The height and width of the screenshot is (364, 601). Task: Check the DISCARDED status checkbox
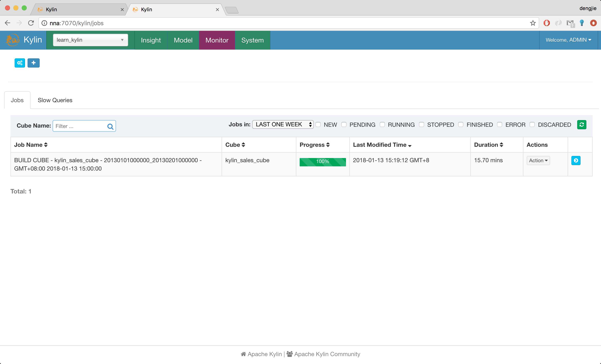(532, 124)
